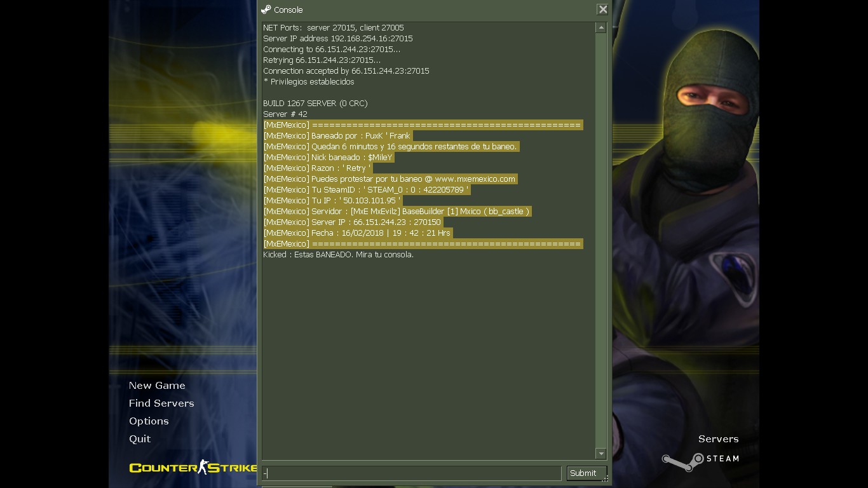This screenshot has height=488, width=868.
Task: Click line 'Connection accepted by 66.151.244.23:27015'
Action: pos(346,71)
